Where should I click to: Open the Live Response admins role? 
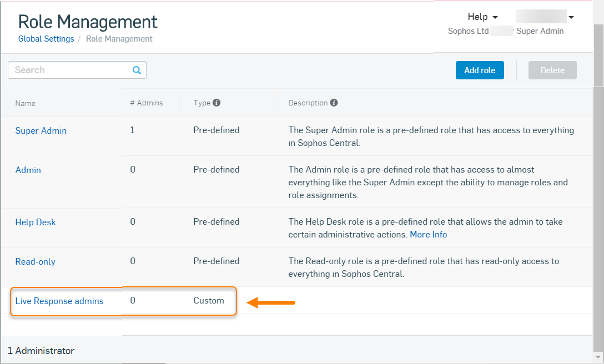tap(59, 301)
